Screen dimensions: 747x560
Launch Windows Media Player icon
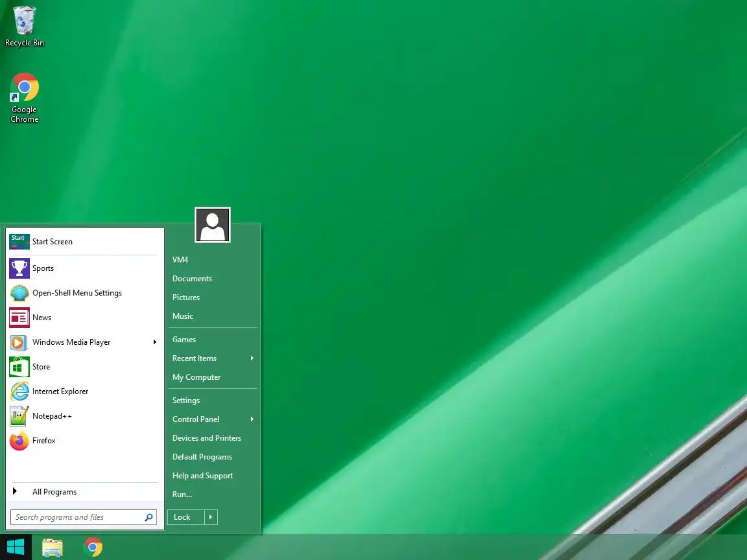click(x=19, y=342)
